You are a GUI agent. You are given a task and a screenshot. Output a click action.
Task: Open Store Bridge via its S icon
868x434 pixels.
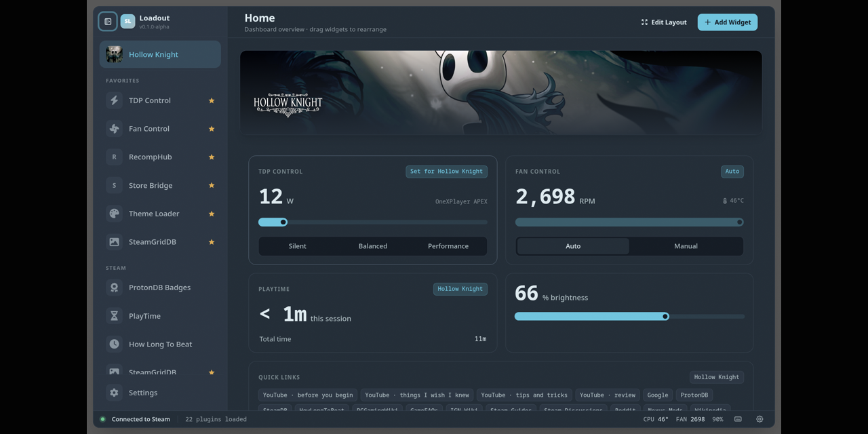[x=114, y=185]
